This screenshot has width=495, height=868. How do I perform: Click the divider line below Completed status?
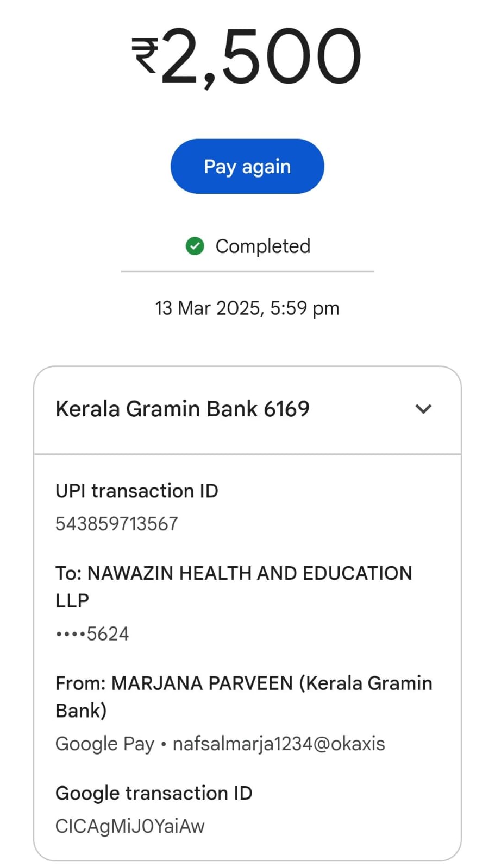click(247, 271)
